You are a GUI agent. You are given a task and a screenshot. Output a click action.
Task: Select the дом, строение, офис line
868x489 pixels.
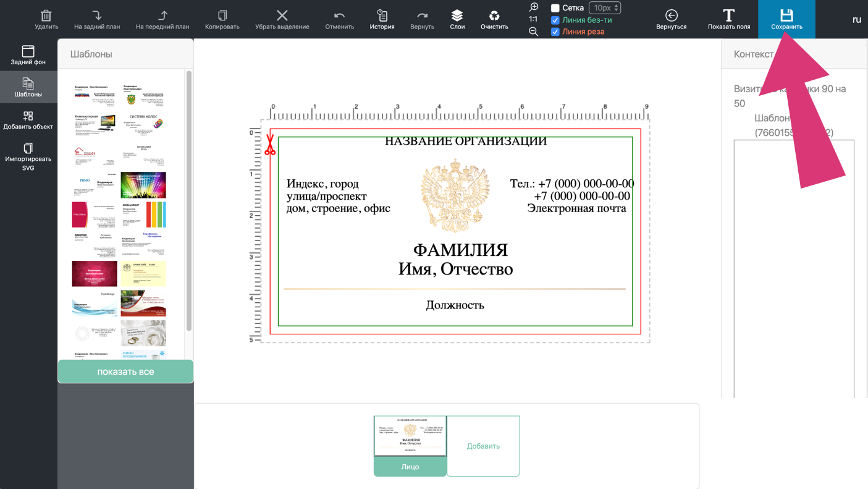(339, 208)
